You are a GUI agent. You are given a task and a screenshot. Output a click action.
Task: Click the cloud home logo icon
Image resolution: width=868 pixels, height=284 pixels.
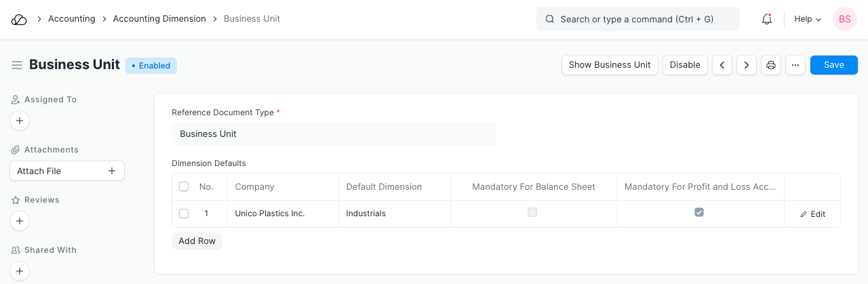(x=19, y=20)
